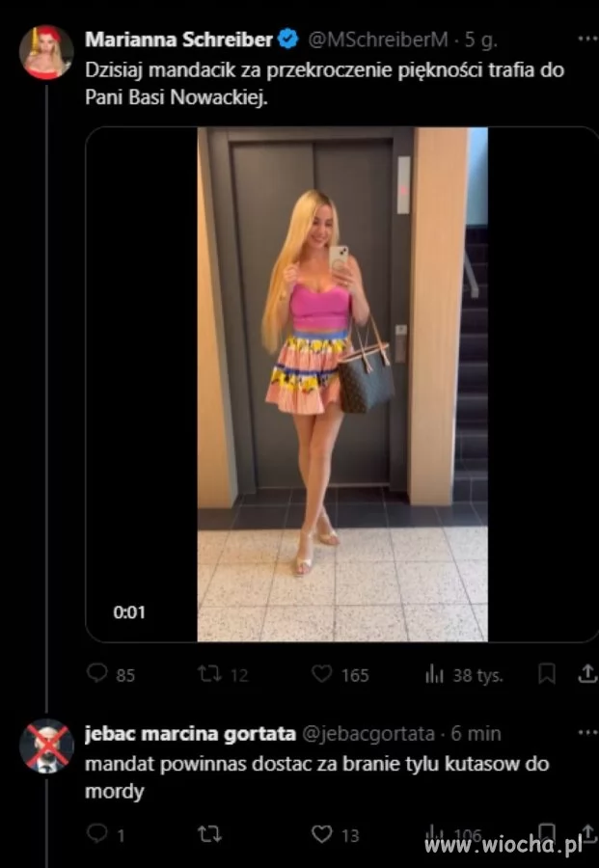Share the main tweet via upload icon
This screenshot has height=868, width=599.
(586, 674)
